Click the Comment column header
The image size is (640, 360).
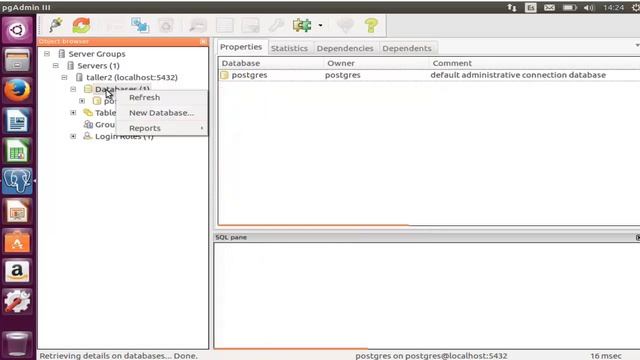pyautogui.click(x=534, y=63)
